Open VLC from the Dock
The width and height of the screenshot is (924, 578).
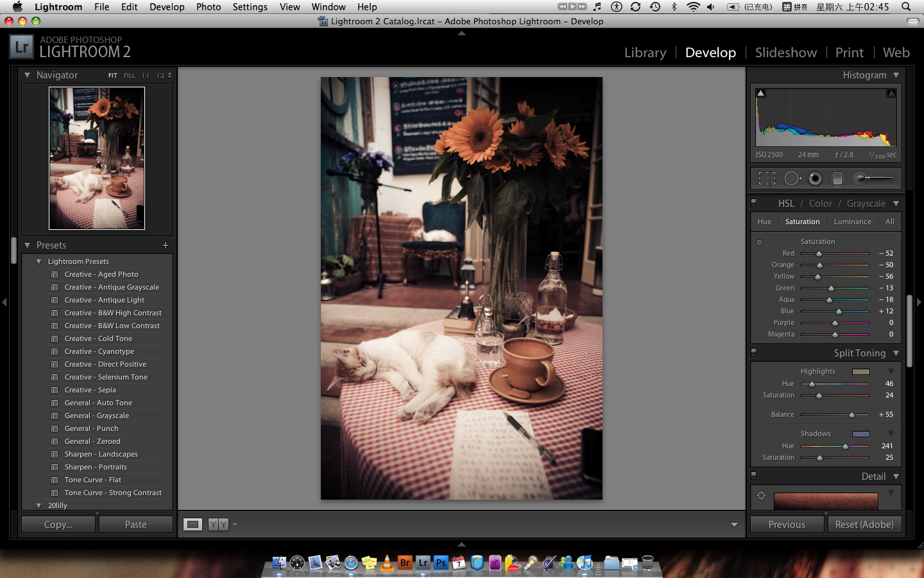click(387, 563)
